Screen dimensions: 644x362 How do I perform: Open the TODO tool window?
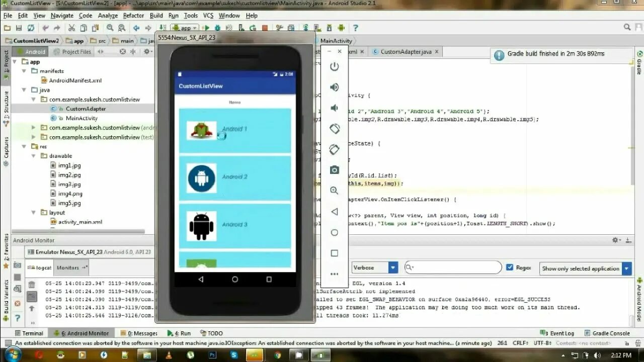211,333
